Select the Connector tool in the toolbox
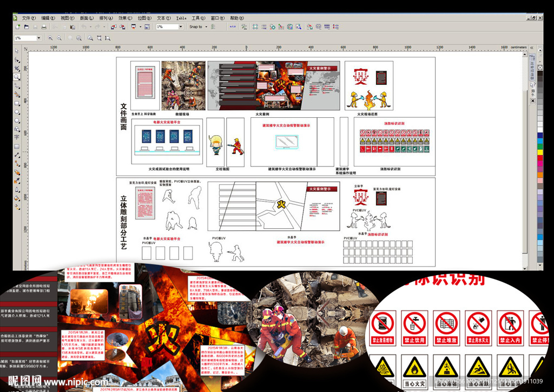This screenshot has width=554, height=392. (17, 163)
